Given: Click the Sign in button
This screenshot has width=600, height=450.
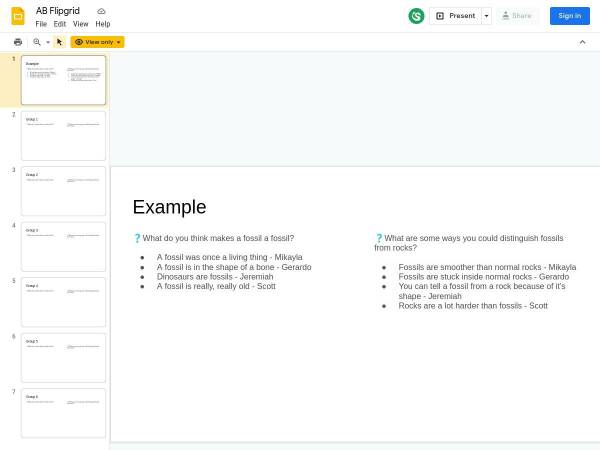Looking at the screenshot, I should coord(569,16).
